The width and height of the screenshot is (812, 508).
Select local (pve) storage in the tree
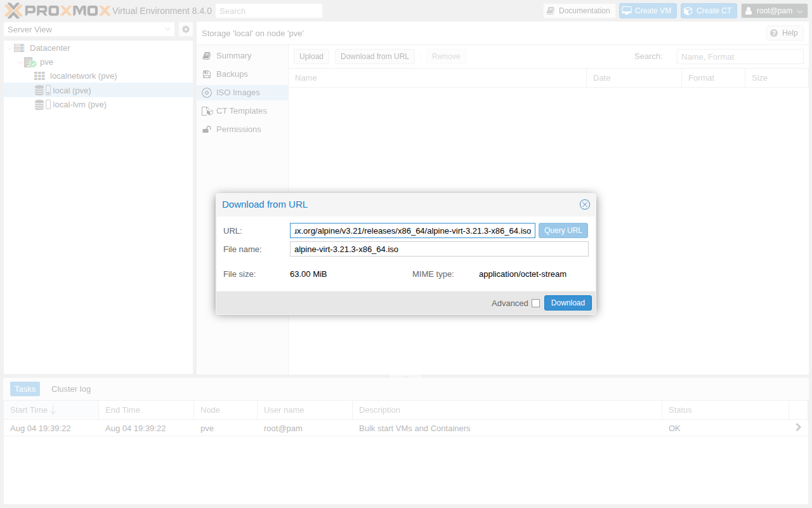(72, 91)
